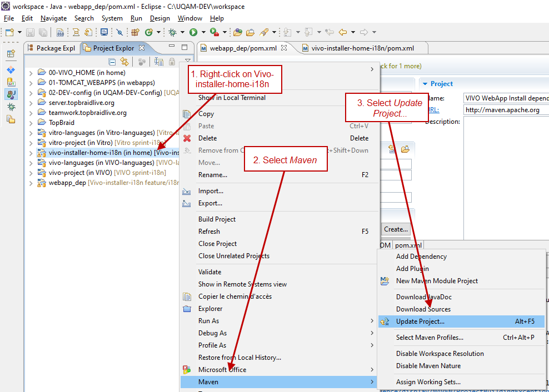Choose Copy from the context menu

tap(280, 114)
